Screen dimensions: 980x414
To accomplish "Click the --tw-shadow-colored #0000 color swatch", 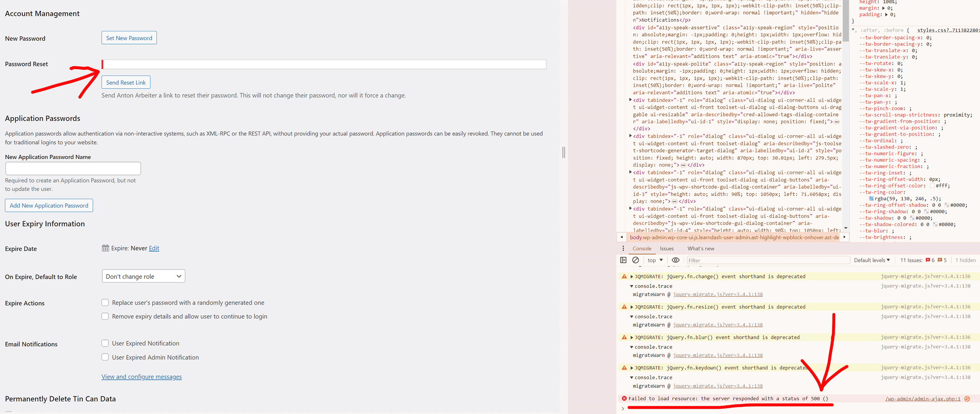I will click(x=935, y=224).
